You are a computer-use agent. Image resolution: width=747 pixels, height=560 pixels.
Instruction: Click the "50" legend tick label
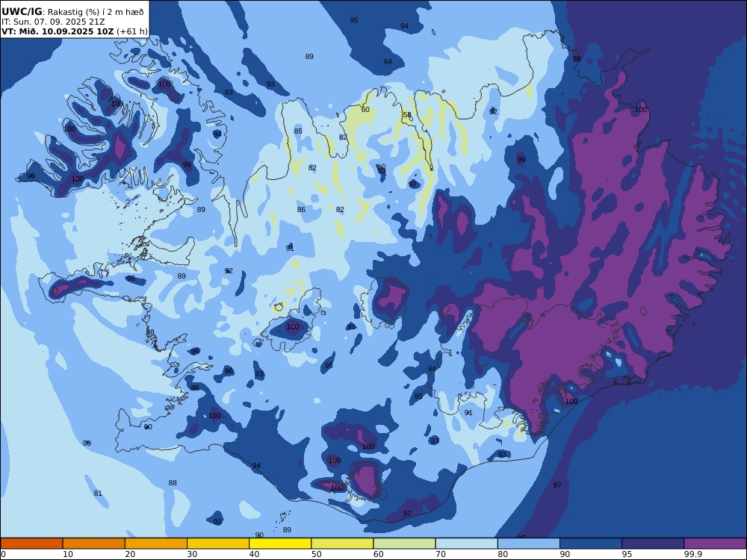coord(316,554)
